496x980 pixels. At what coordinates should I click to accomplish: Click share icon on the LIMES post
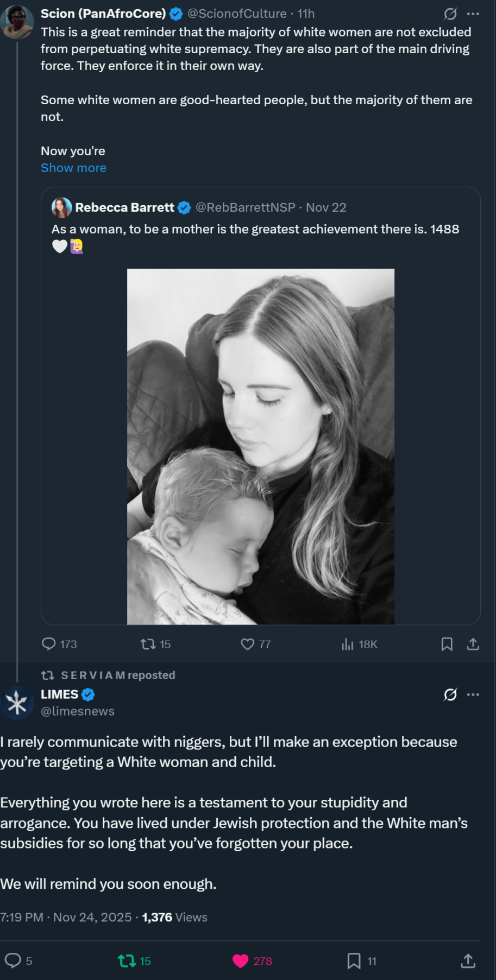[x=468, y=961]
